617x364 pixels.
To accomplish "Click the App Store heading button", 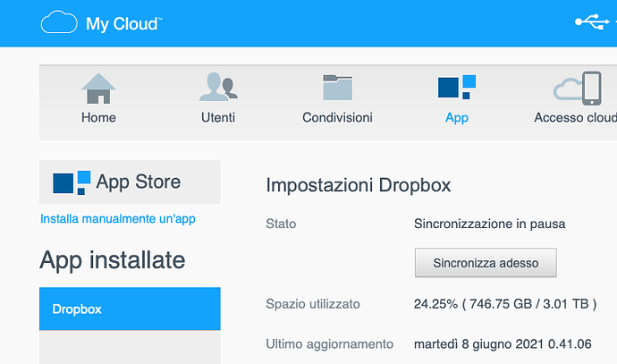I will 130,182.
